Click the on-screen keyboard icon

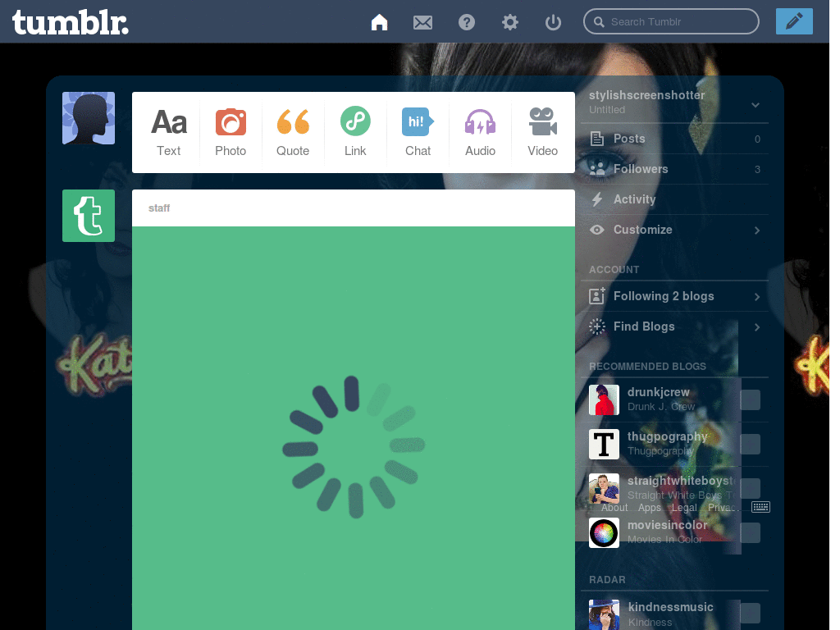click(760, 507)
